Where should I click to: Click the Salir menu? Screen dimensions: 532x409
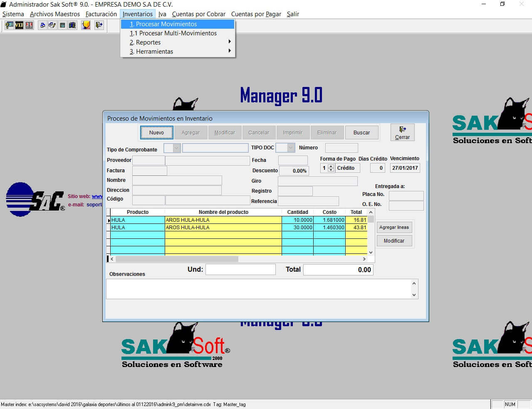293,14
